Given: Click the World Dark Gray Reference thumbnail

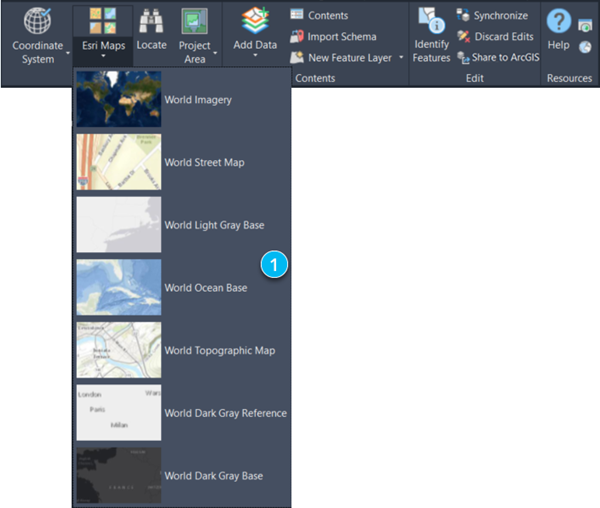Looking at the screenshot, I should [119, 413].
